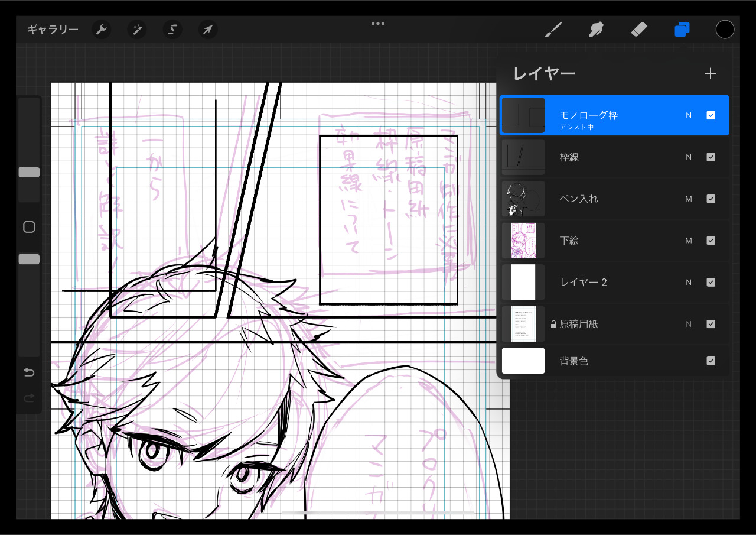
Task: Return to ギャラリー gallery
Action: click(53, 30)
